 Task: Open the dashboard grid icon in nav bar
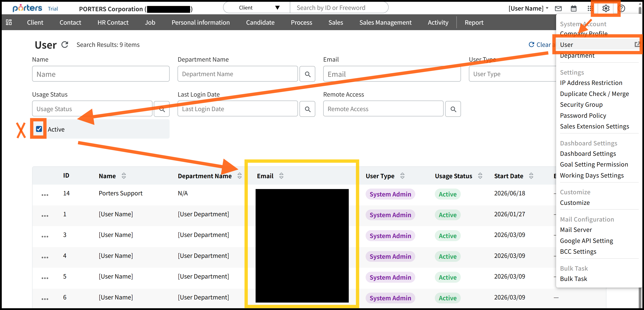click(9, 22)
